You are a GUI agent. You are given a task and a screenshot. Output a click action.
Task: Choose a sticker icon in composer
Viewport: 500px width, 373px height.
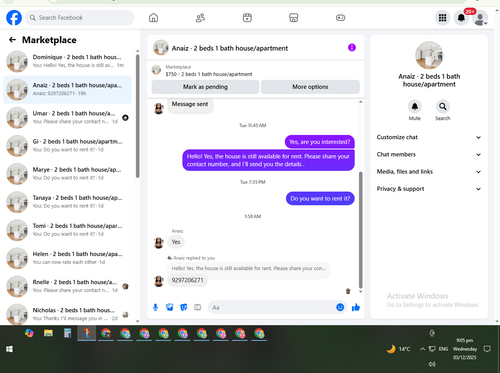tap(184, 307)
